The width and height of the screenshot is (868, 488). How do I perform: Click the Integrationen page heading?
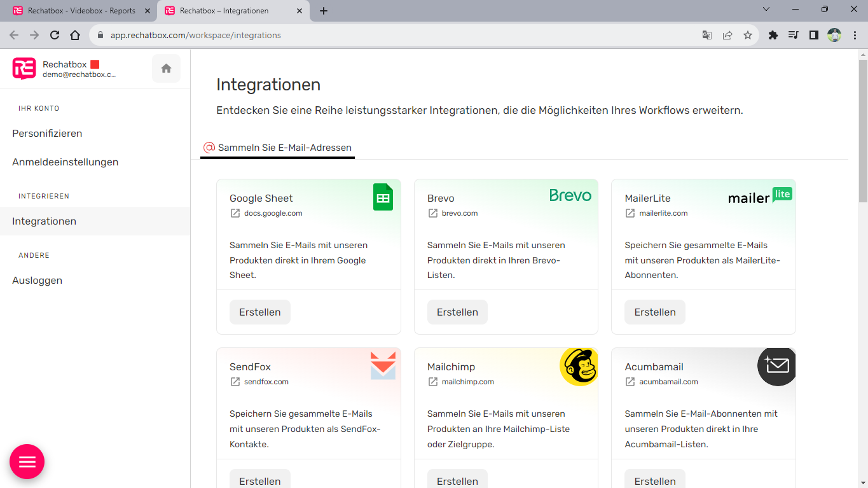point(268,85)
